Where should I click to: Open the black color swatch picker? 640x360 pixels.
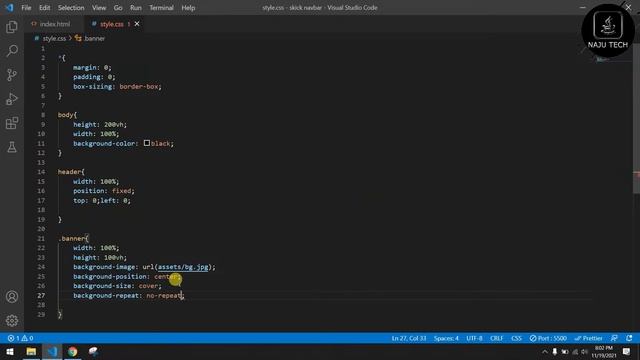(147, 143)
